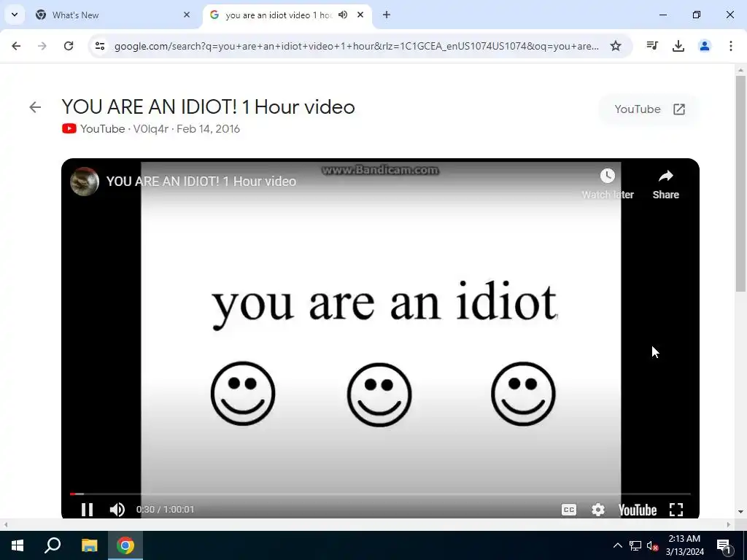Go back to the previous page in Chrome
The width and height of the screenshot is (747, 560).
coord(16,46)
